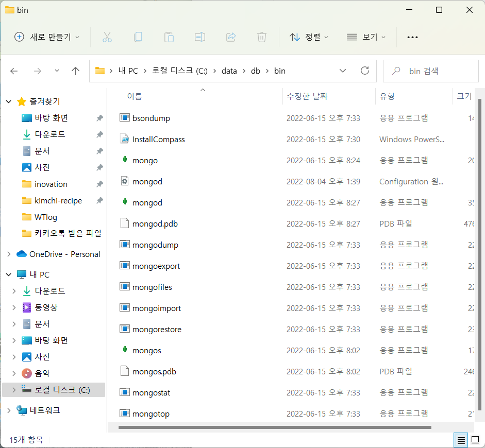Select the bsondump application icon
Screen dimensions: 485x448
click(124, 118)
